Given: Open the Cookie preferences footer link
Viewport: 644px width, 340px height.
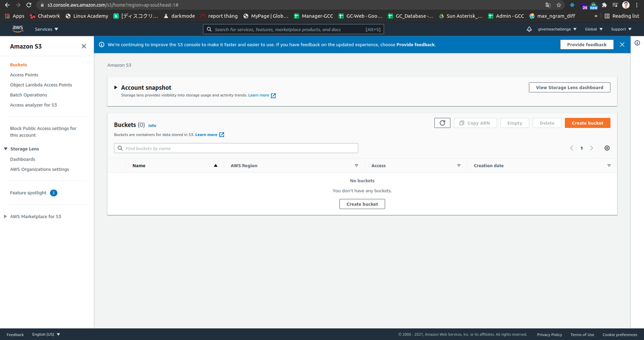Looking at the screenshot, I should click(x=620, y=335).
